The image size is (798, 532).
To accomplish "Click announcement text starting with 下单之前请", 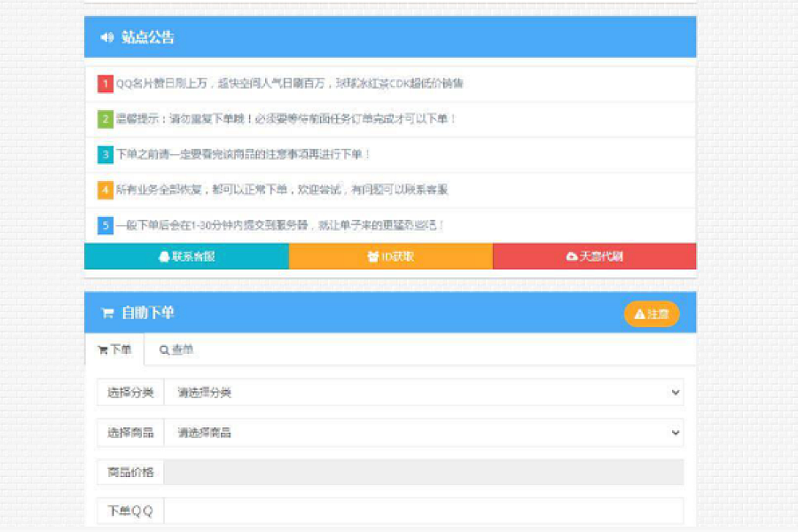I will 243,154.
